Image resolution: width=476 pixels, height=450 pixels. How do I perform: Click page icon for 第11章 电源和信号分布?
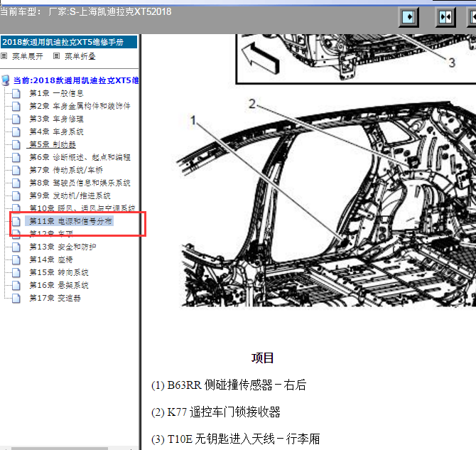[x=16, y=221]
